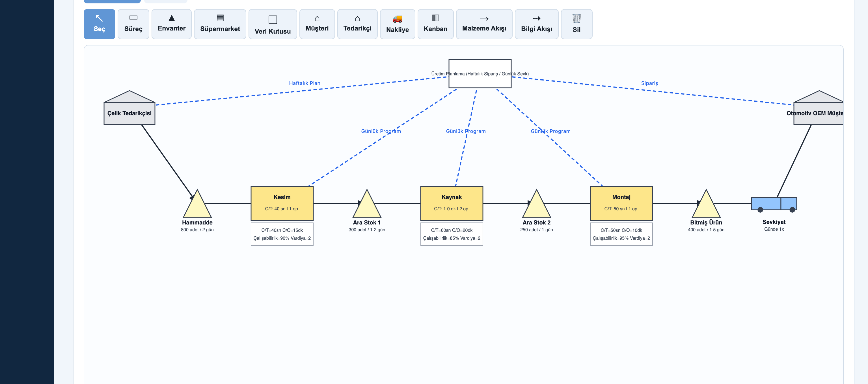Select the Montaj process box
The width and height of the screenshot is (868, 384).
pos(621,203)
